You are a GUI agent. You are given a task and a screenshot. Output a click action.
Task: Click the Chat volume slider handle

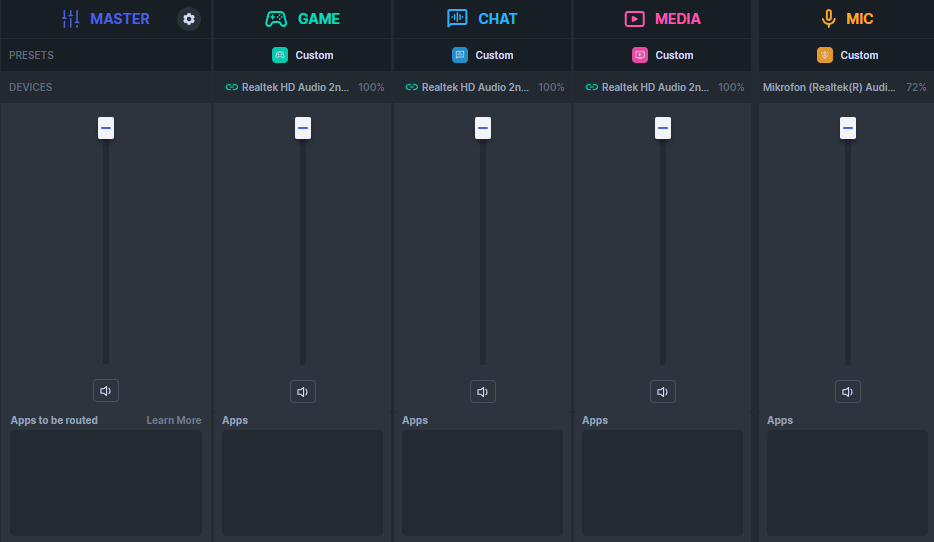pyautogui.click(x=482, y=127)
